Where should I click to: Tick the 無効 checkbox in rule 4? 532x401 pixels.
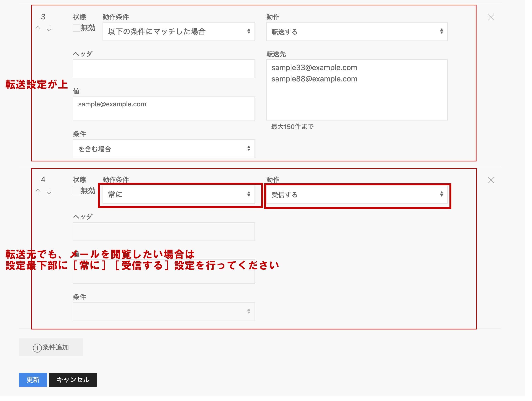click(76, 191)
